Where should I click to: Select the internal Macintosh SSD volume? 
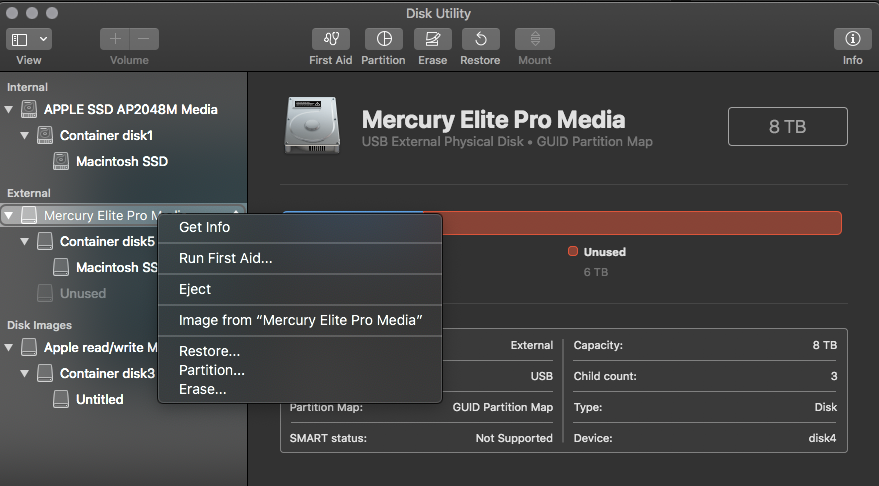click(122, 161)
